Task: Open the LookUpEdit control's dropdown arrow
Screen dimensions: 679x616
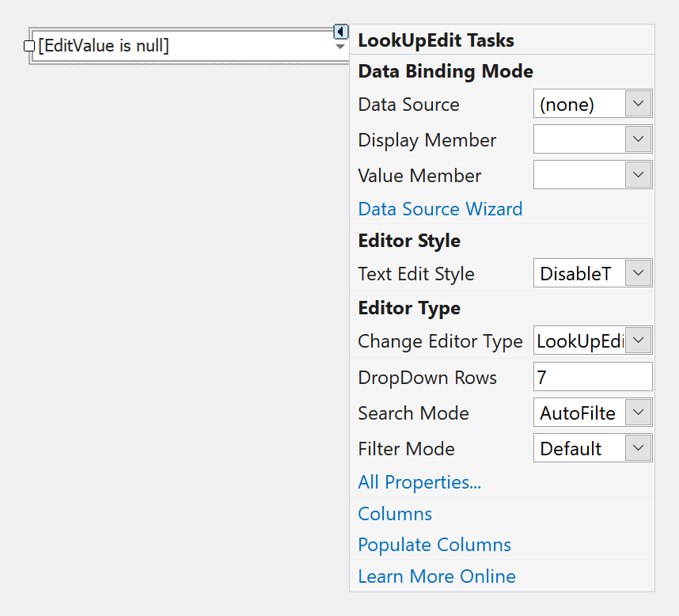Action: 339,47
